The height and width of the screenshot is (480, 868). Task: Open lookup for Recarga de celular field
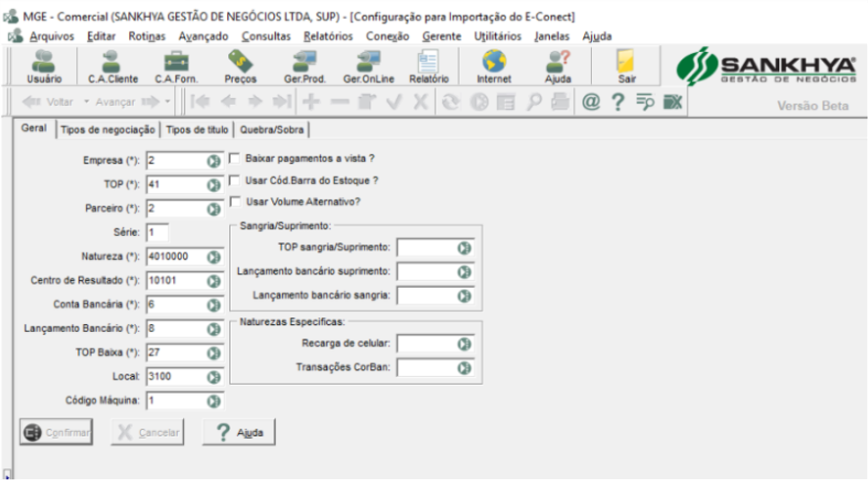pos(464,344)
